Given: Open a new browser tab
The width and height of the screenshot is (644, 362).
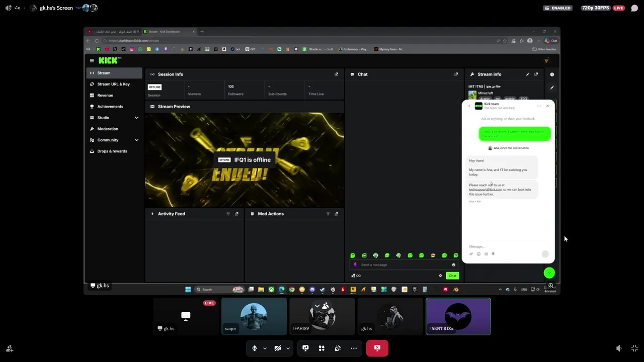Looking at the screenshot, I should click(202, 32).
